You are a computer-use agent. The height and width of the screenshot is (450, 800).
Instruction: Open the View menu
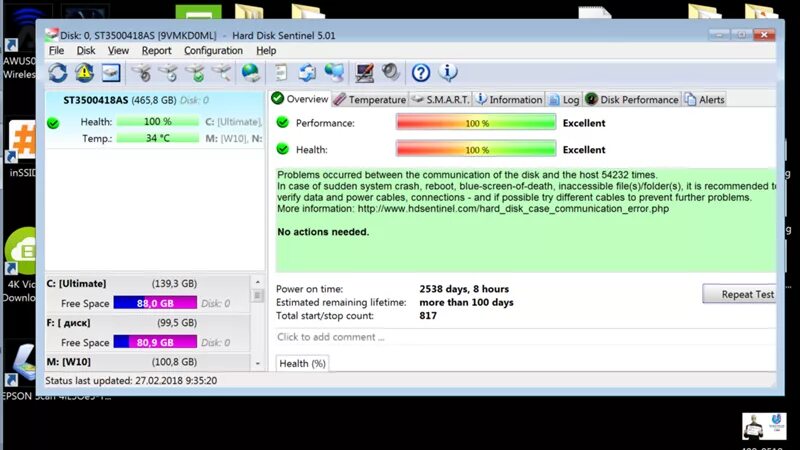pyautogui.click(x=118, y=51)
